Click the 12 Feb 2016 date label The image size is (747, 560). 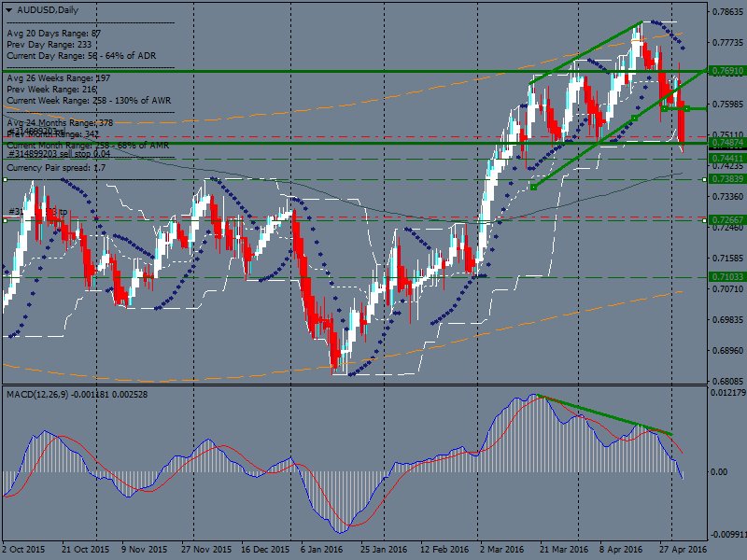444,549
